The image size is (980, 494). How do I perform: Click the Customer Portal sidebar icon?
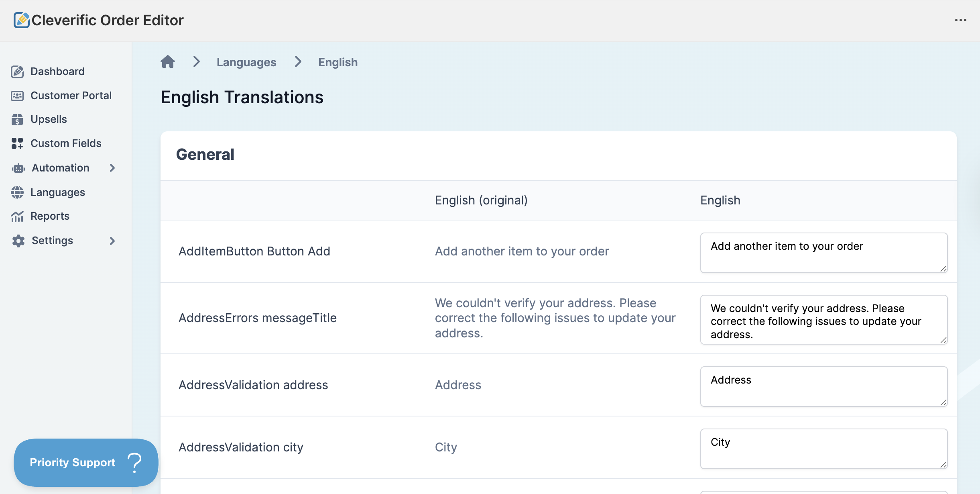(x=17, y=96)
